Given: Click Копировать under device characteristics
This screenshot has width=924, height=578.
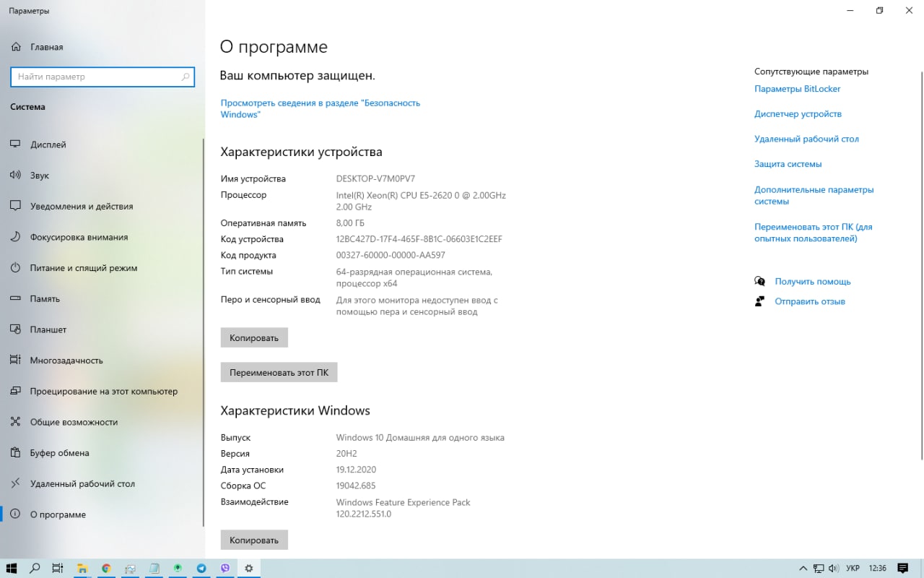Looking at the screenshot, I should [x=254, y=337].
